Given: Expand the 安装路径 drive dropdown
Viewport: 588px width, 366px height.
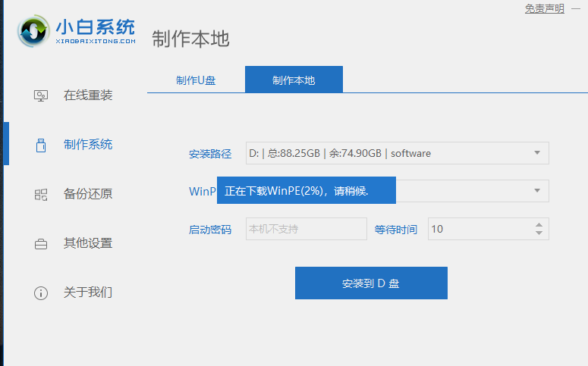Looking at the screenshot, I should tap(537, 153).
